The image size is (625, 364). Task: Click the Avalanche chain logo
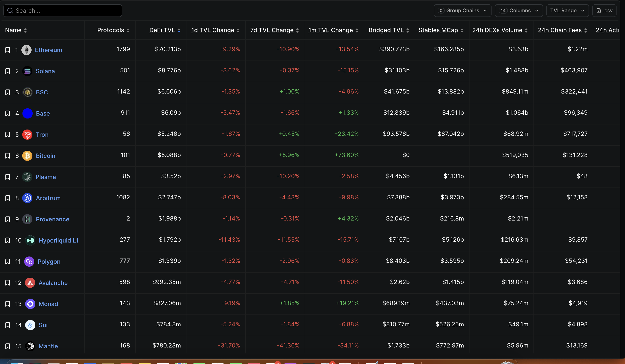coord(30,283)
